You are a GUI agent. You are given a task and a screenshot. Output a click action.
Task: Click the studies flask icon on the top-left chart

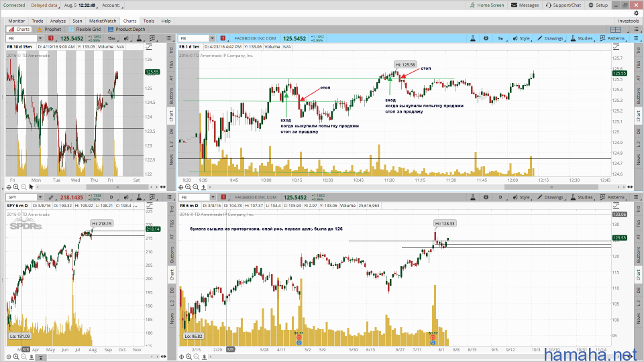tap(140, 39)
